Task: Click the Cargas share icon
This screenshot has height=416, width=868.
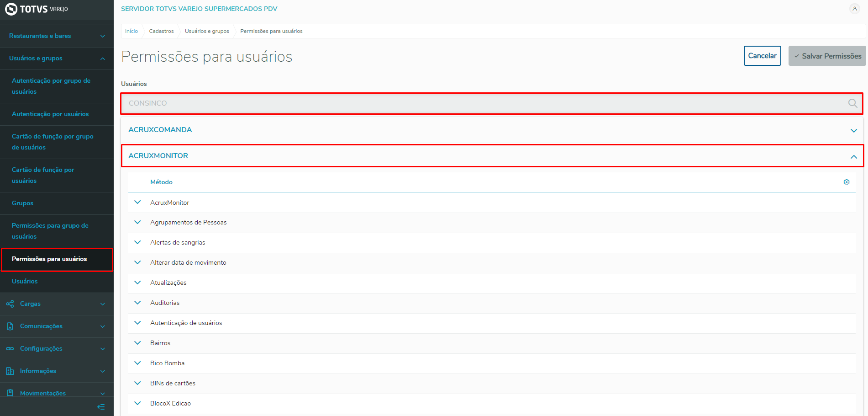Action: click(10, 304)
